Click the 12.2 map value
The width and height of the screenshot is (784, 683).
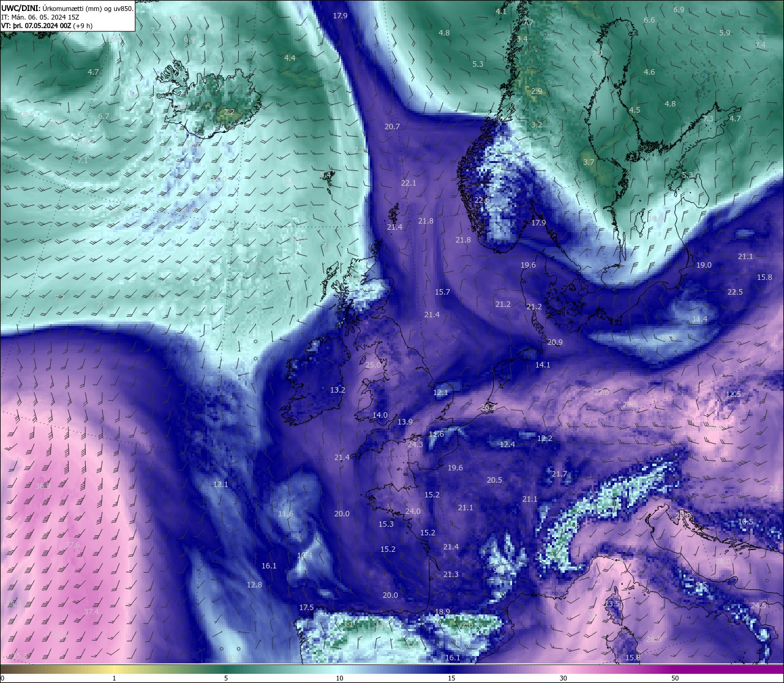(x=545, y=439)
